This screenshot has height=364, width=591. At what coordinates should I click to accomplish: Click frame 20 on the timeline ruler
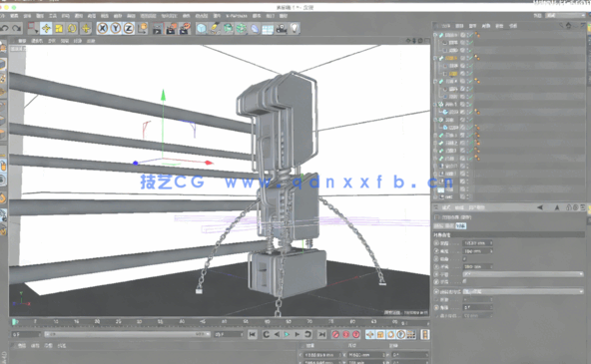97,321
